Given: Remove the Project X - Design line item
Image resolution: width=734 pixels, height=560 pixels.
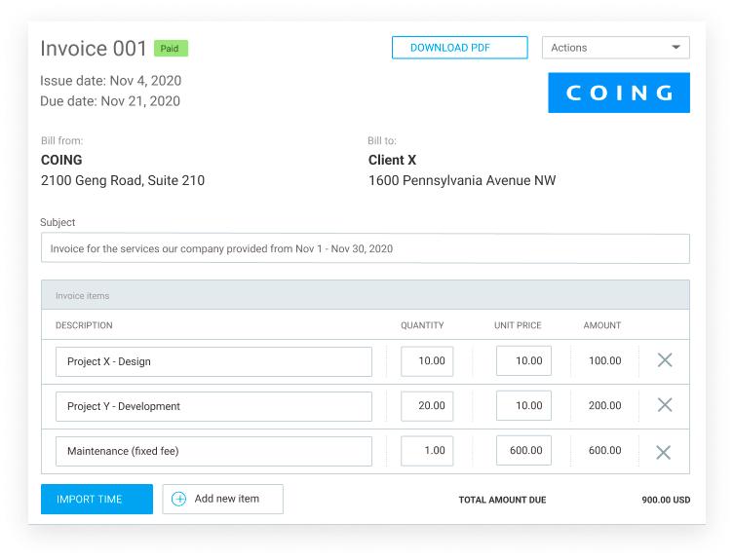Looking at the screenshot, I should pyautogui.click(x=664, y=360).
